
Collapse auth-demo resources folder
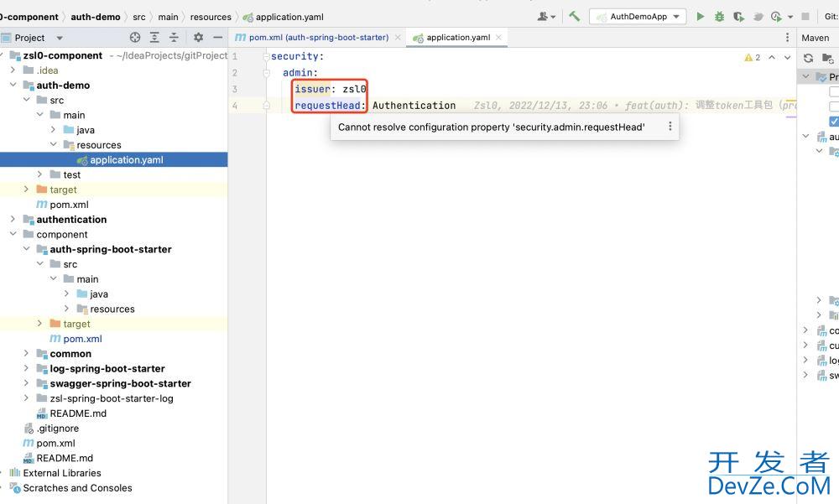[53, 144]
